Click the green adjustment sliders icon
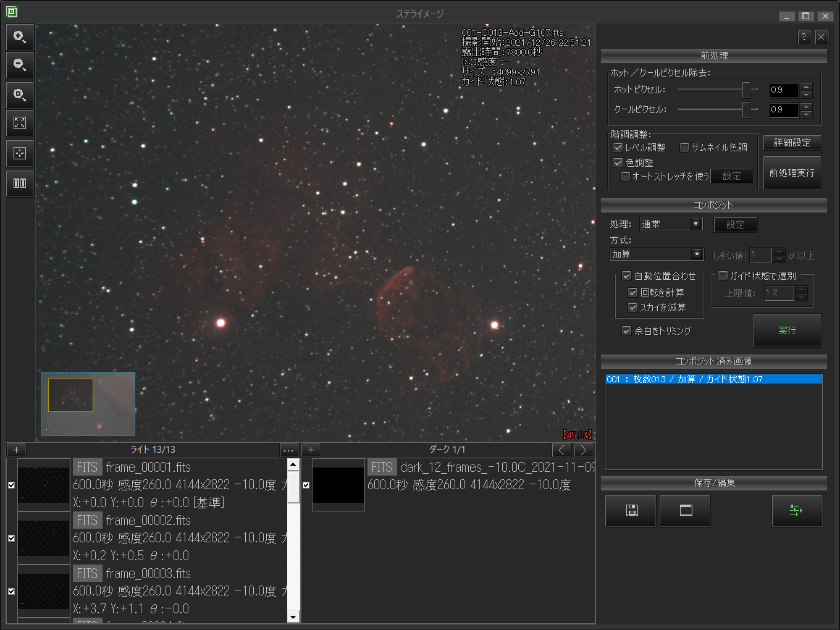The height and width of the screenshot is (630, 840). click(797, 510)
